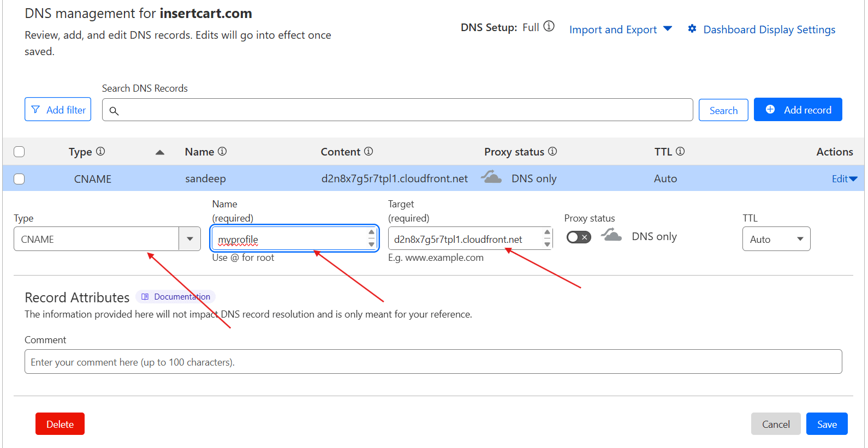Click the funnel icon in Add filter
Screen dimensions: 868x448
(35, 110)
